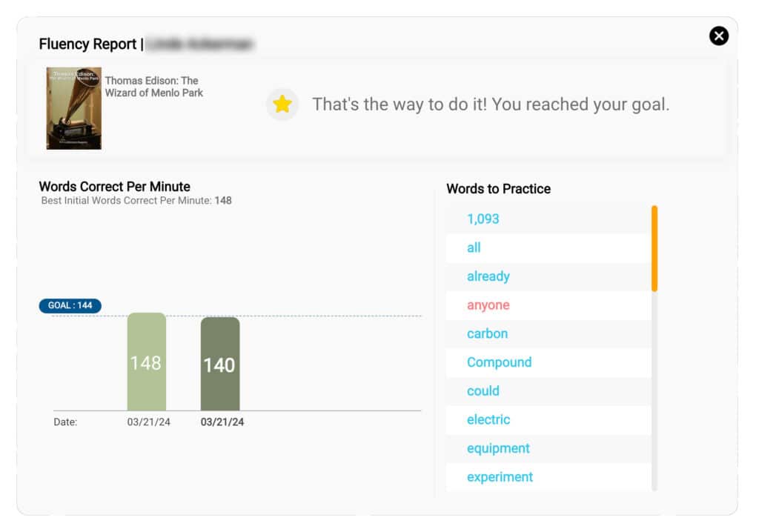
Task: Select the practice word "Compound"
Action: [499, 362]
